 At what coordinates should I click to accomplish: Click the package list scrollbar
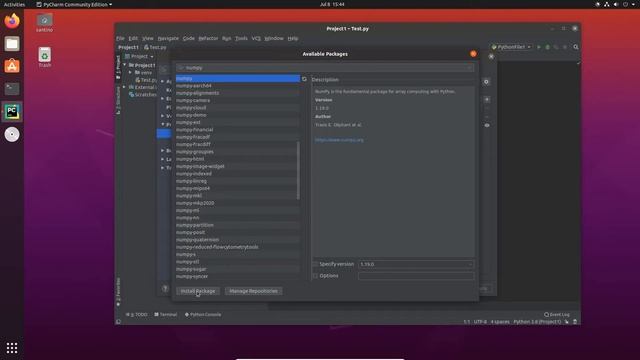pos(298,171)
